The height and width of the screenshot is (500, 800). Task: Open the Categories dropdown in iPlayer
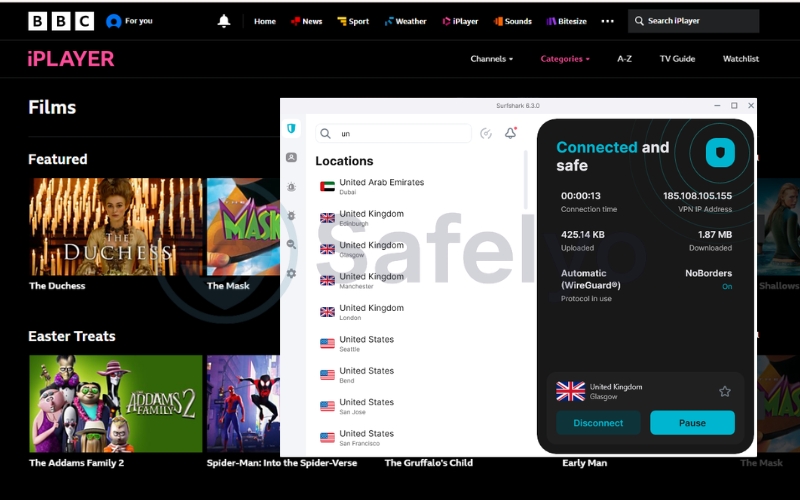click(x=565, y=59)
